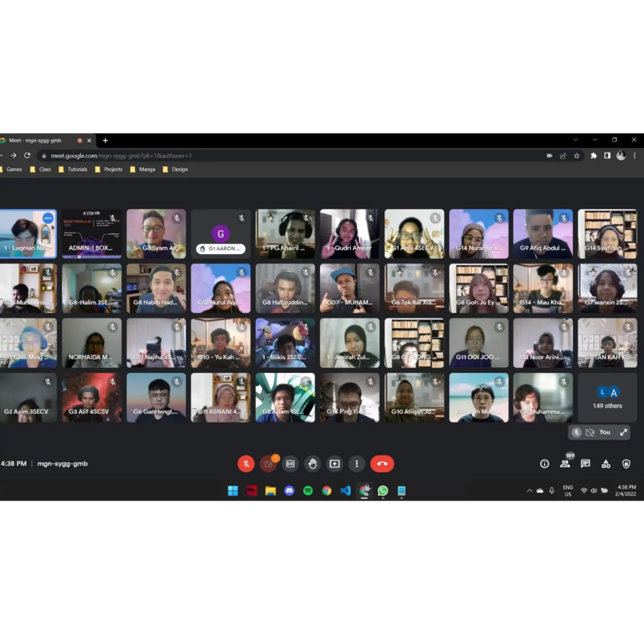The image size is (644, 644).
Task: Show hidden icons in system tray
Action: tap(529, 491)
